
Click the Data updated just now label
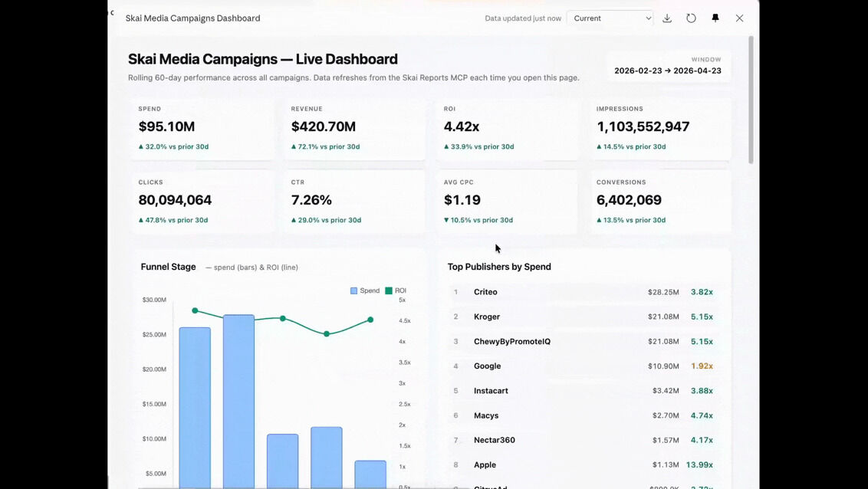523,18
